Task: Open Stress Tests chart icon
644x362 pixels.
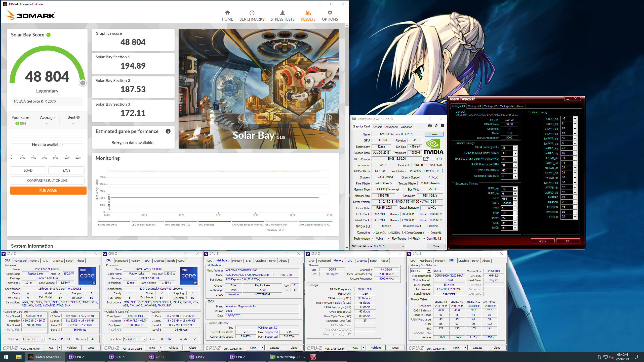Action: pyautogui.click(x=283, y=13)
